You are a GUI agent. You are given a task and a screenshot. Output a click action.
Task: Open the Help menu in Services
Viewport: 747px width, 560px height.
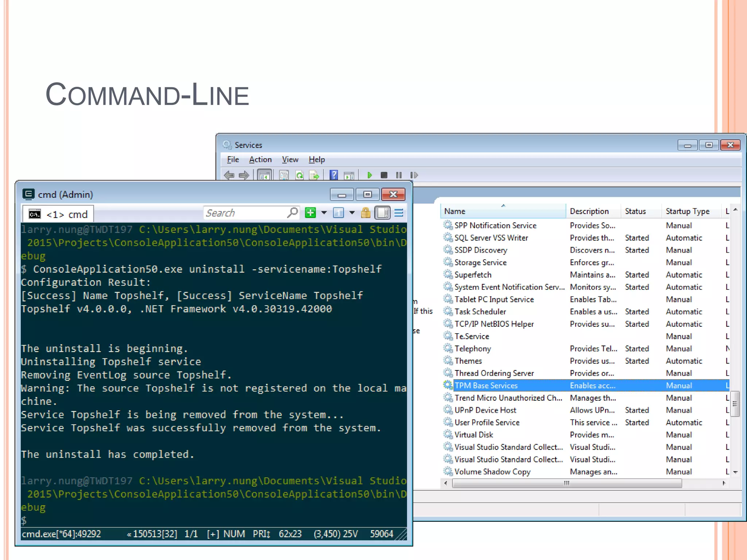pos(317,159)
